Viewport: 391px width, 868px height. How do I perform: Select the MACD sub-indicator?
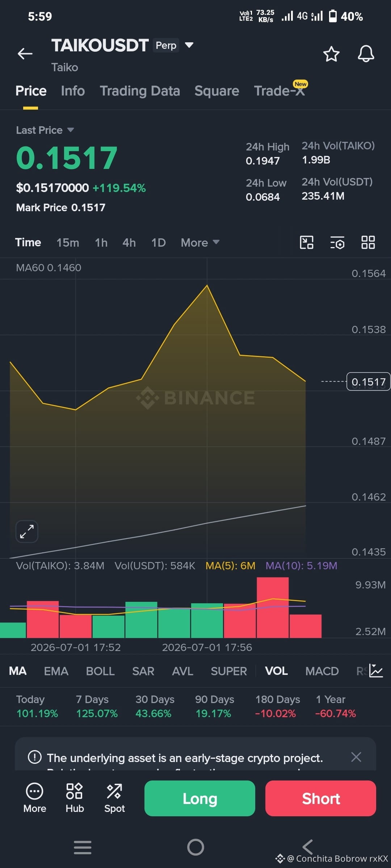tap(322, 671)
